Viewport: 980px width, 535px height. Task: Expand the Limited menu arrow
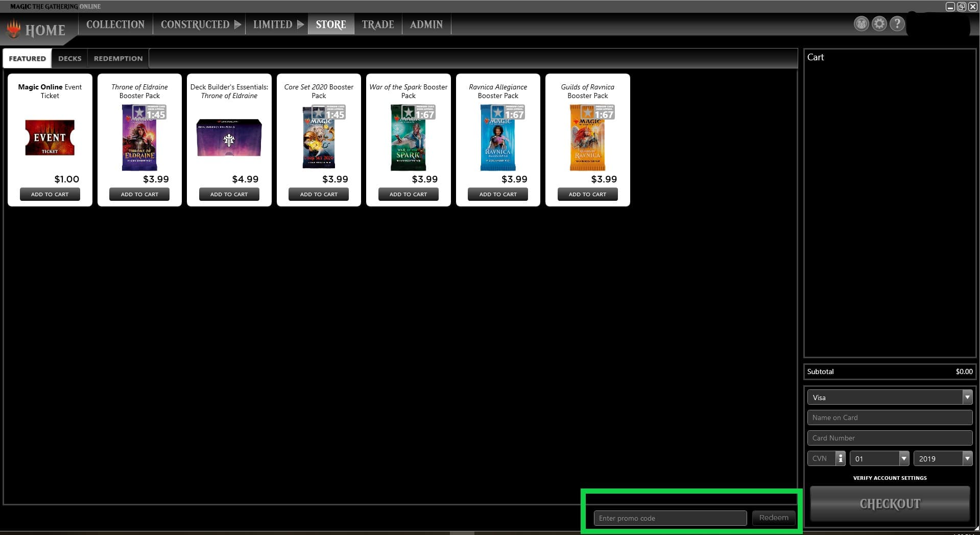coord(300,25)
